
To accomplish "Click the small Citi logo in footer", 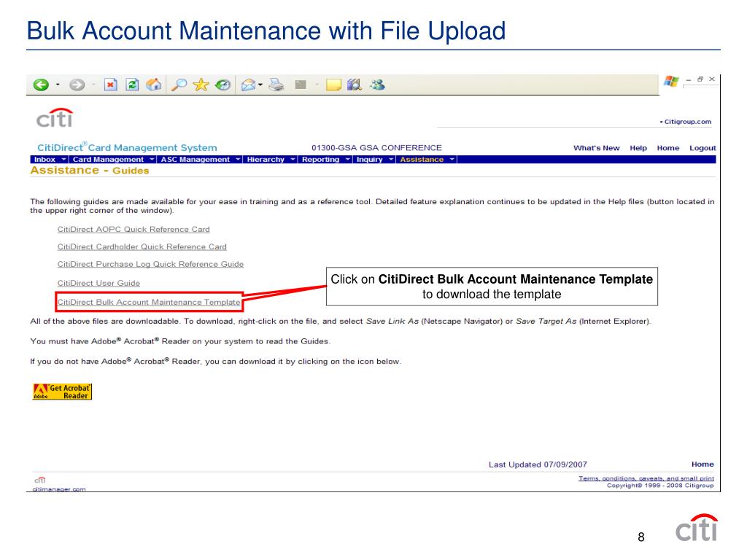I will (40, 480).
